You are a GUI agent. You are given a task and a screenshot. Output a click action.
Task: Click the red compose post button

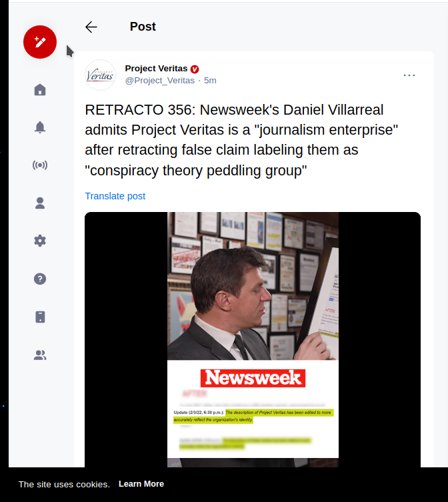click(40, 42)
